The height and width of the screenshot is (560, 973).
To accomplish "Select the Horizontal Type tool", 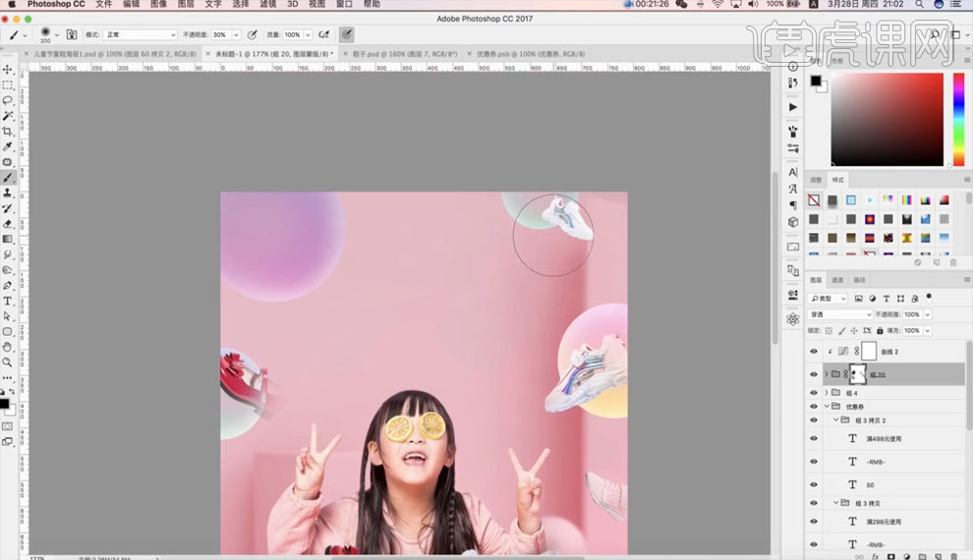I will [8, 301].
